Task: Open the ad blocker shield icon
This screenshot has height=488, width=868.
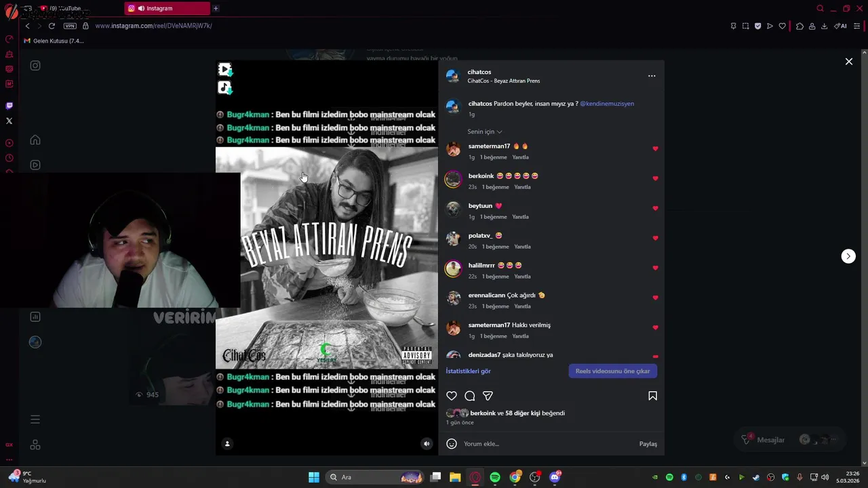Action: click(x=757, y=26)
